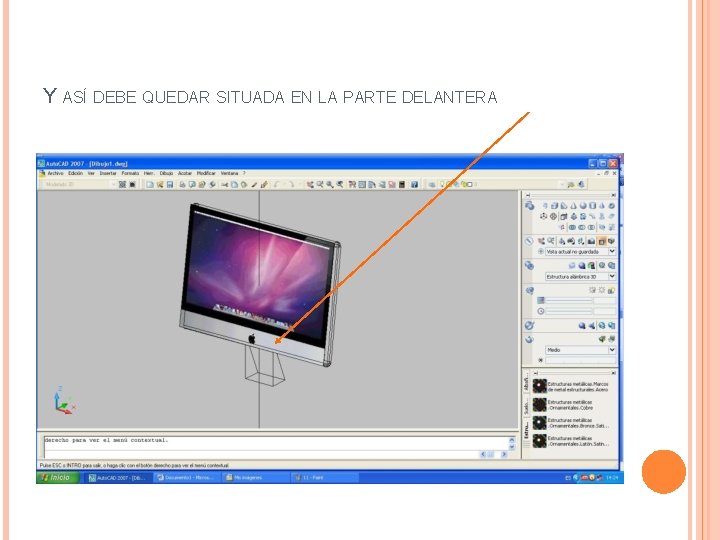Adjust the time-of-day clock slider
The image size is (720, 540).
tap(568, 311)
